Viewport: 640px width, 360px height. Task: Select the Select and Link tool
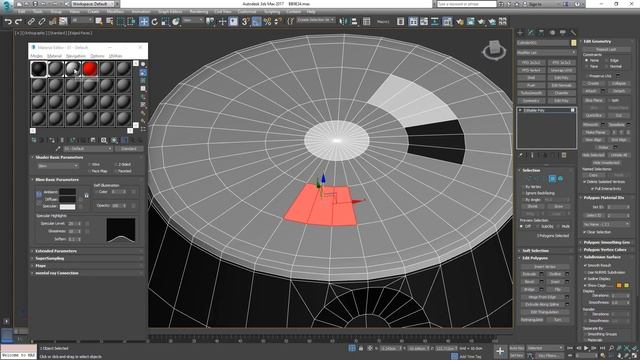(31, 22)
